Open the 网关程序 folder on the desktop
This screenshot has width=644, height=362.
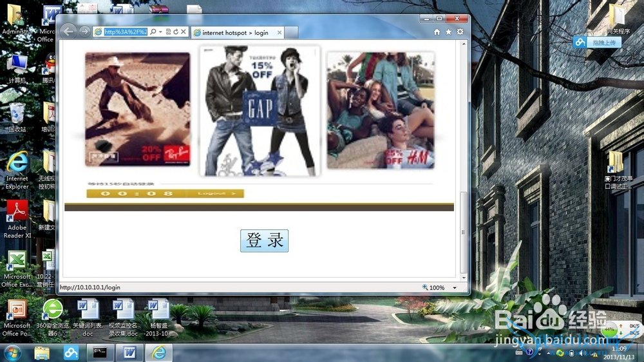click(x=618, y=19)
